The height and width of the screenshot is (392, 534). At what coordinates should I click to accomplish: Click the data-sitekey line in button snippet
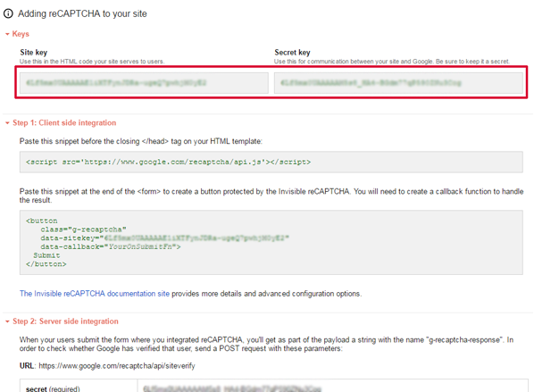165,238
